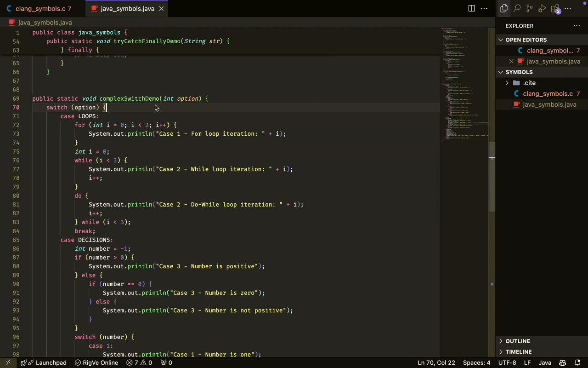This screenshot has height=368, width=588.
Task: Change end of line sequence LF
Action: click(527, 362)
